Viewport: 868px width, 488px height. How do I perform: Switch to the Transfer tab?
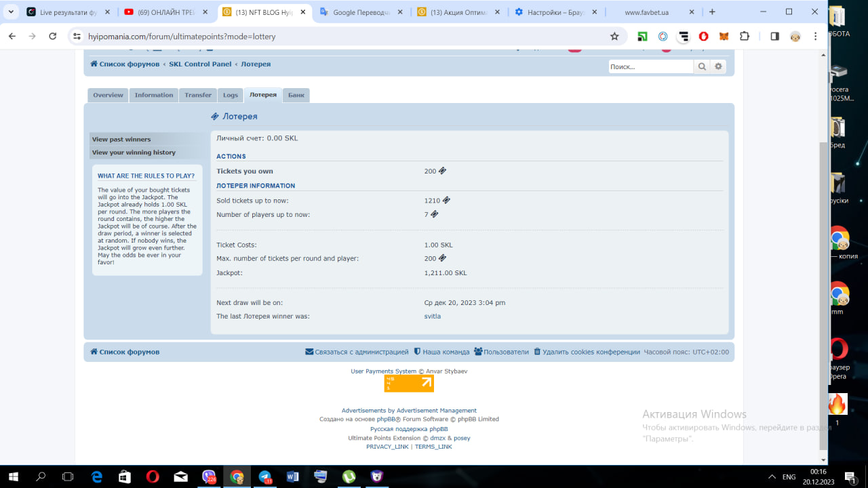[x=198, y=96]
